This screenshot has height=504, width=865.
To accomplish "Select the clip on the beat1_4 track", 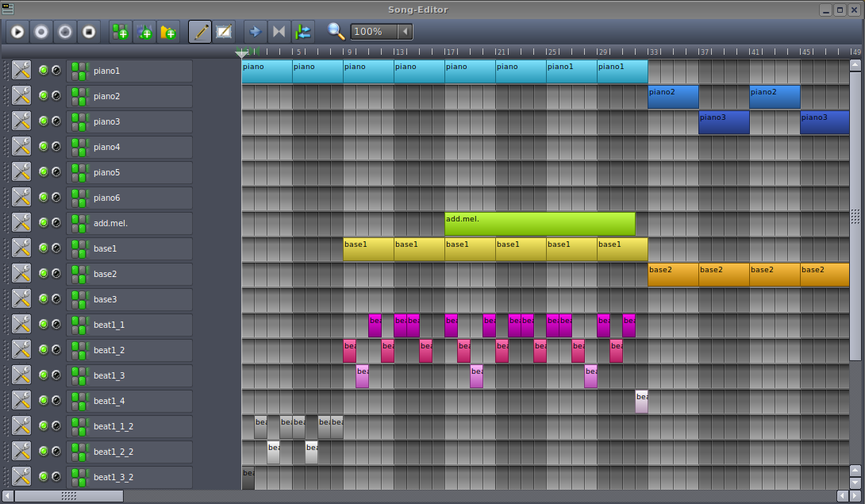I will click(641, 402).
